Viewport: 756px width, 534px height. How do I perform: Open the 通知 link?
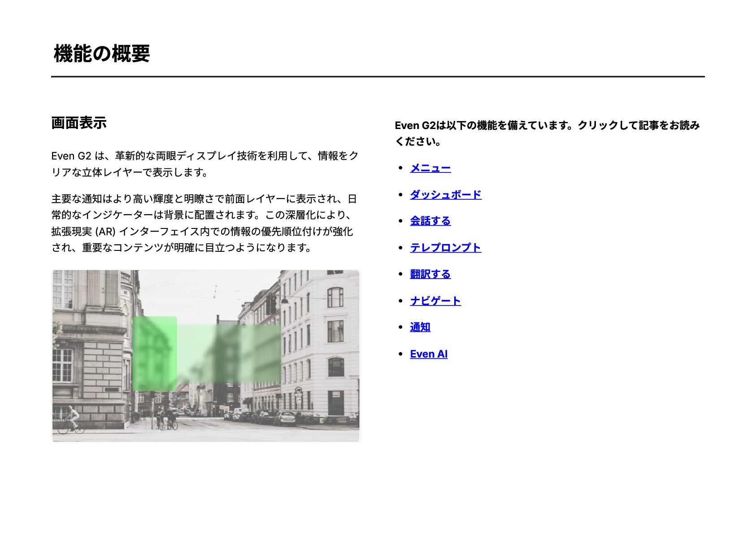point(420,327)
